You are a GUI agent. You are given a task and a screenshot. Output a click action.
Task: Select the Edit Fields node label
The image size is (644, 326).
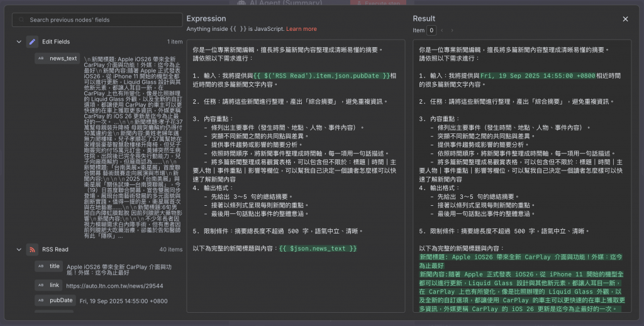pyautogui.click(x=56, y=42)
